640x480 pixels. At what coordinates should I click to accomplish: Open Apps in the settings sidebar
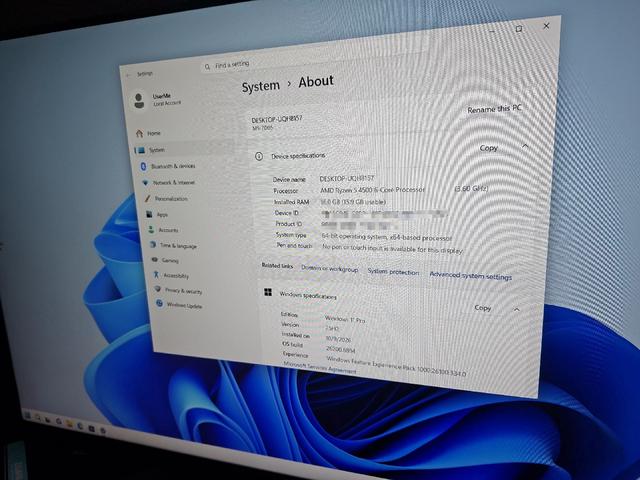[162, 214]
